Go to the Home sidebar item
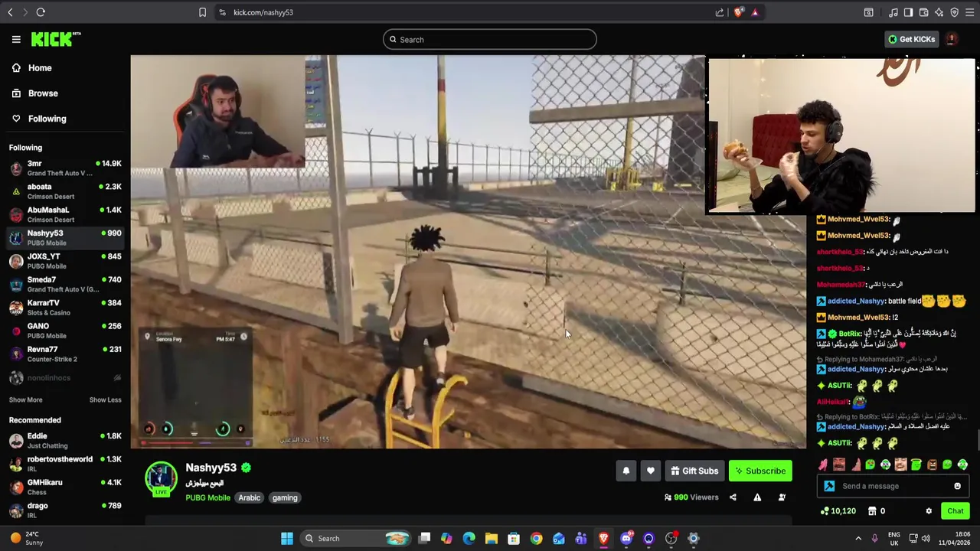This screenshot has width=980, height=551. (65, 68)
